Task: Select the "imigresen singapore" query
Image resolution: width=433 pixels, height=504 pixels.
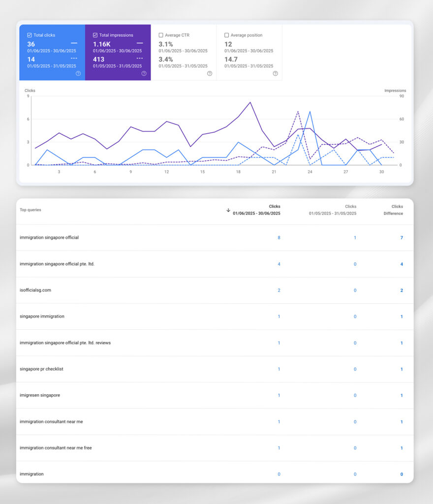Action: click(40, 395)
